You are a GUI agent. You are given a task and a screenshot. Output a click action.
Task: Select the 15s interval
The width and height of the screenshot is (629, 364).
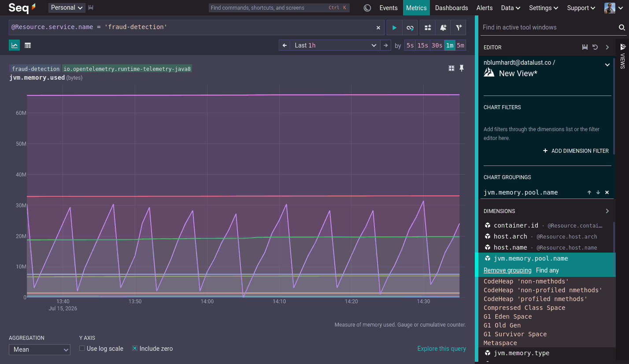pos(423,45)
